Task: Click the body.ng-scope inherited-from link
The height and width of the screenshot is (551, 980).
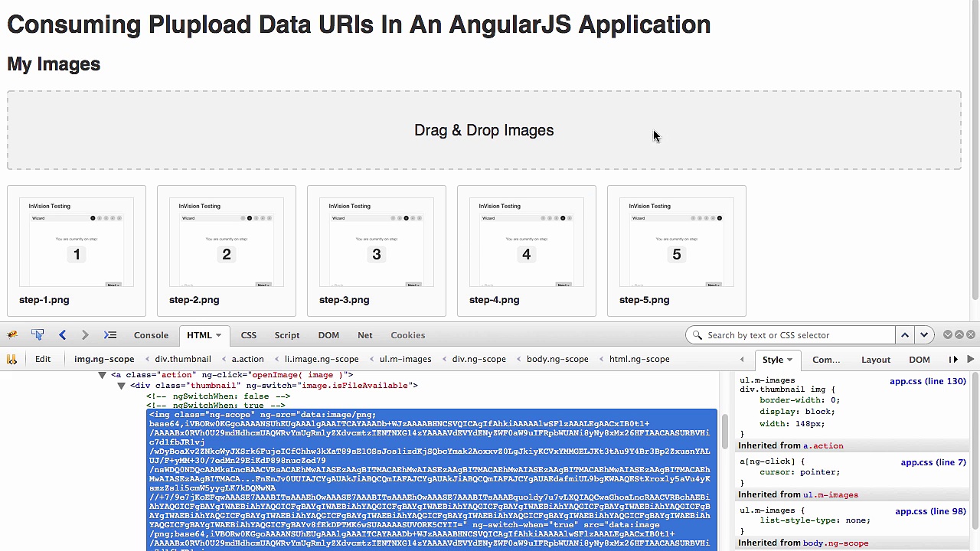Action: click(835, 543)
